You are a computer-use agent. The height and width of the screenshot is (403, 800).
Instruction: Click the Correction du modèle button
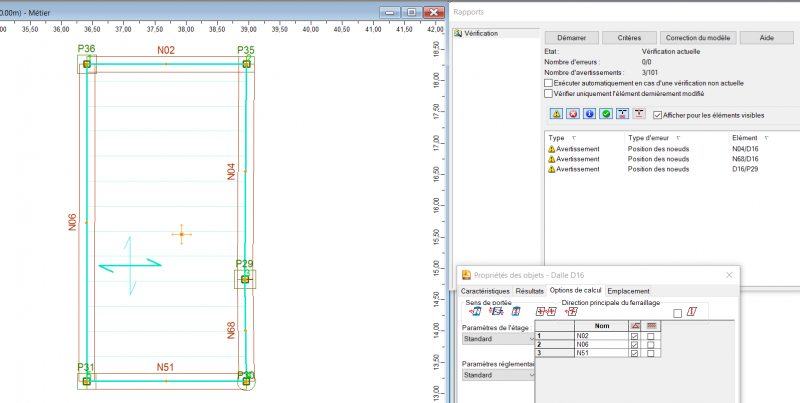point(698,38)
